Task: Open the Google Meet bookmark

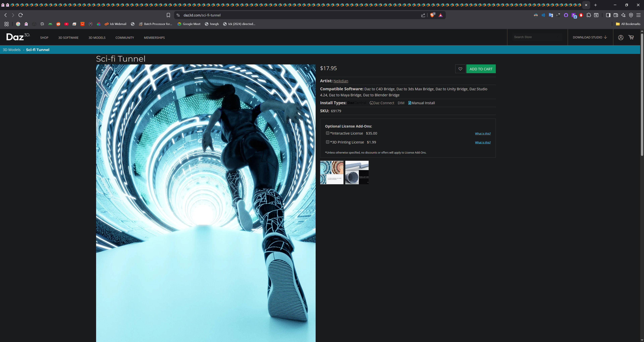Action: 189,24
